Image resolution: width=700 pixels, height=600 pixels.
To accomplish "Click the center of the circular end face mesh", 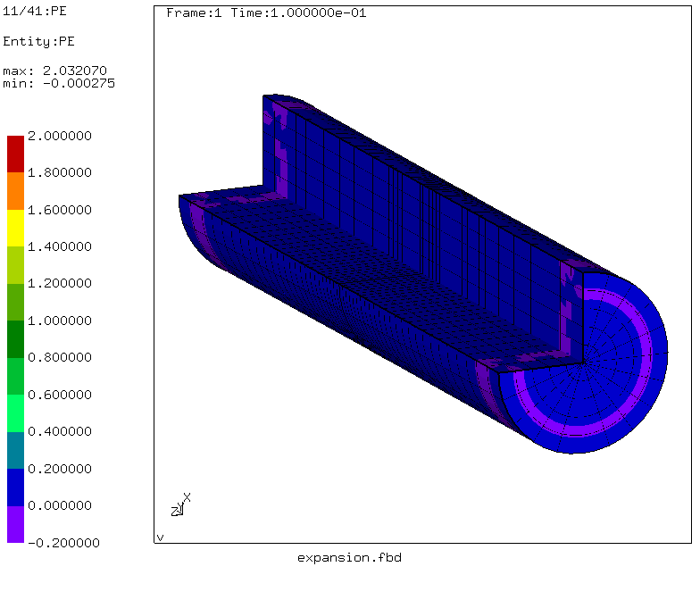I will 583,362.
